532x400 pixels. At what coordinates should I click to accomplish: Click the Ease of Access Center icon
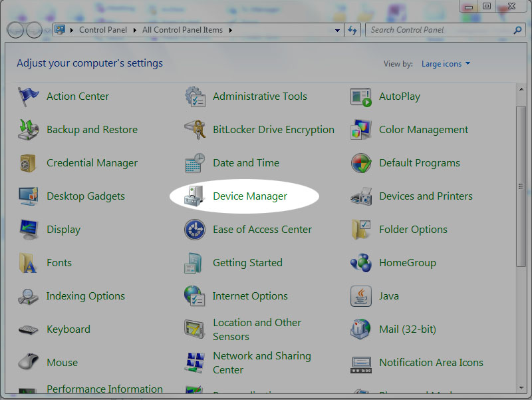coord(195,230)
